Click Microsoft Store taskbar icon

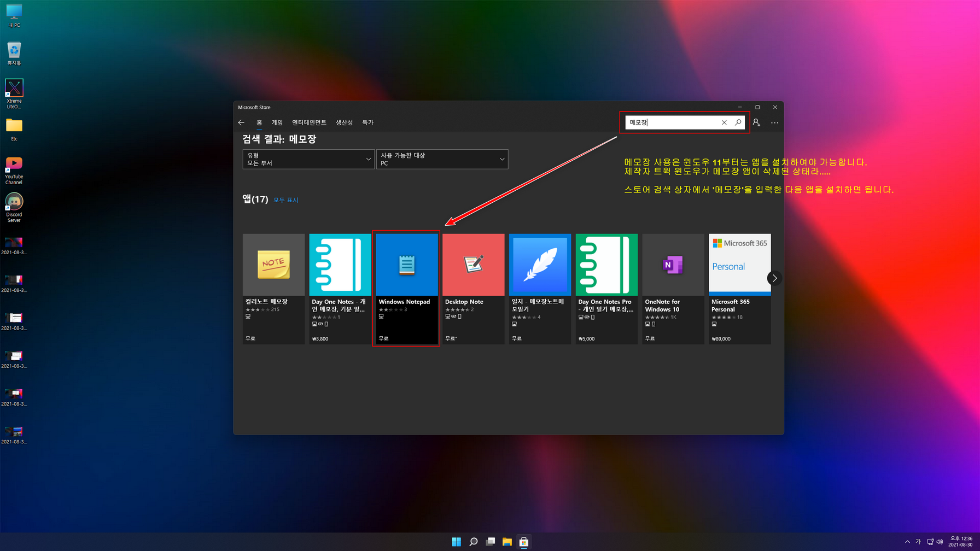[x=524, y=542]
